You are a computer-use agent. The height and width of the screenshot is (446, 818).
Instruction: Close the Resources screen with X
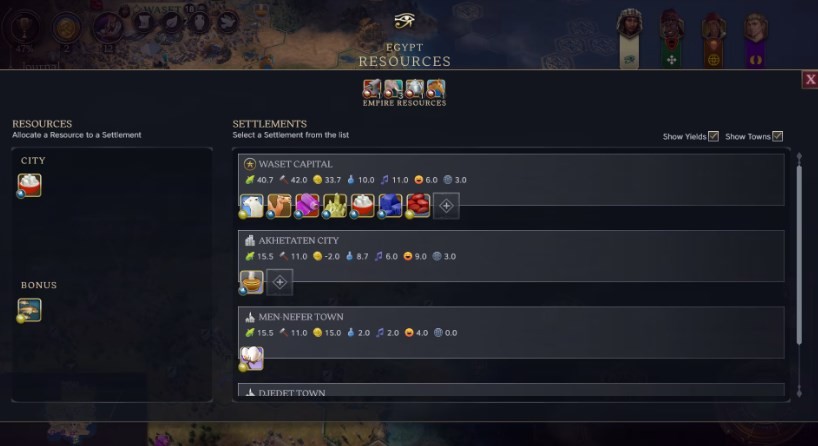click(x=810, y=80)
